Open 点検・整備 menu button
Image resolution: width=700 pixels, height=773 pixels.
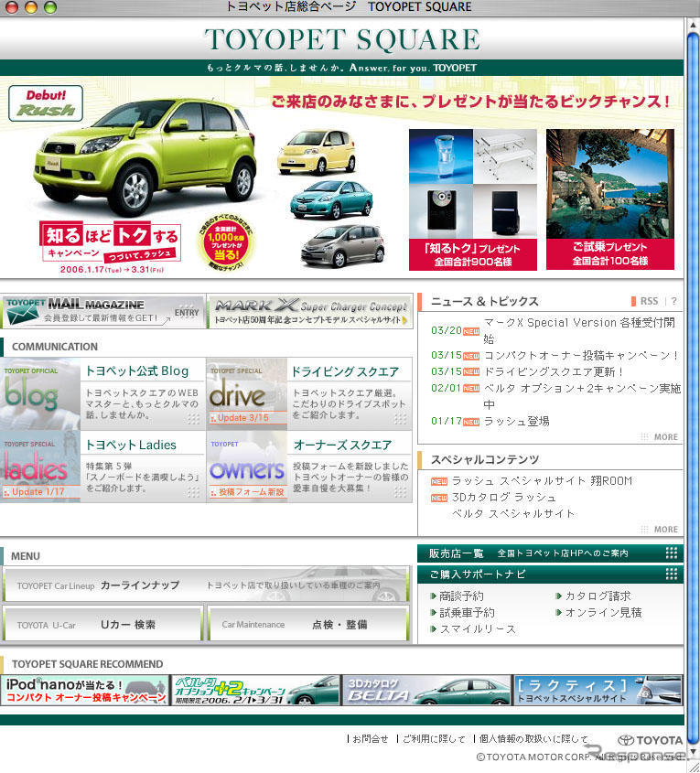coord(309,624)
